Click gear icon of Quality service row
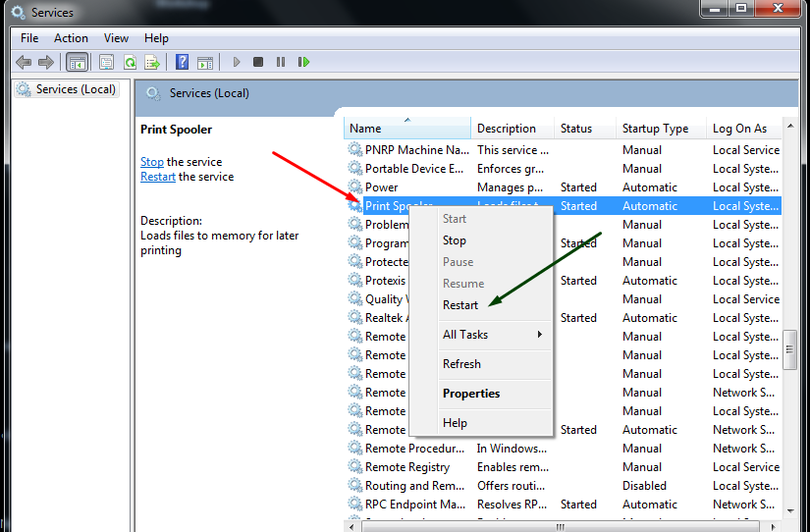The image size is (810, 532). 354,299
